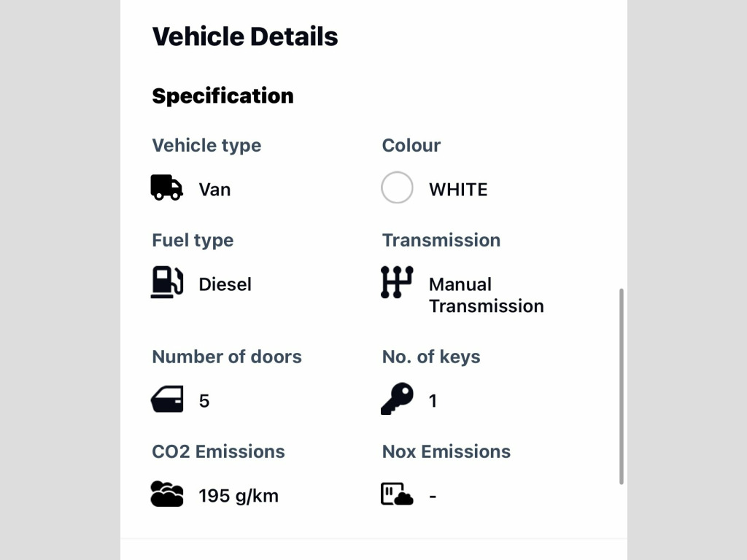The image size is (747, 560).
Task: Click the Nox Emissions label
Action: (x=446, y=451)
